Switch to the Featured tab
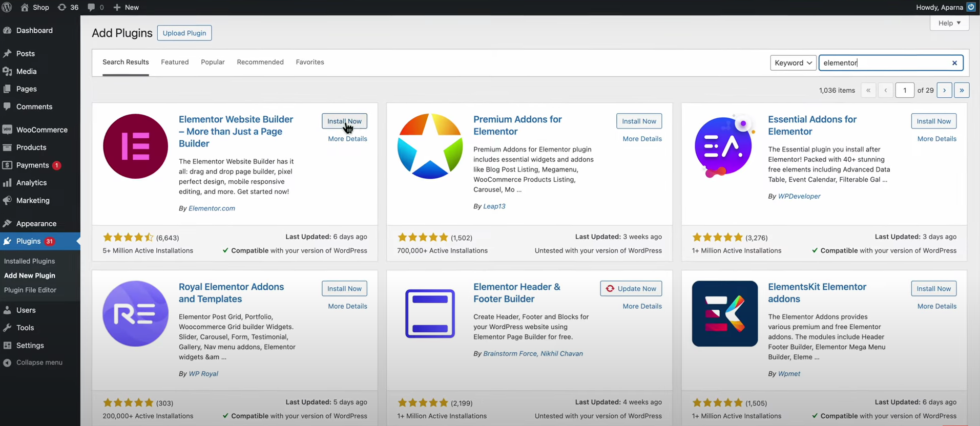 pos(175,62)
